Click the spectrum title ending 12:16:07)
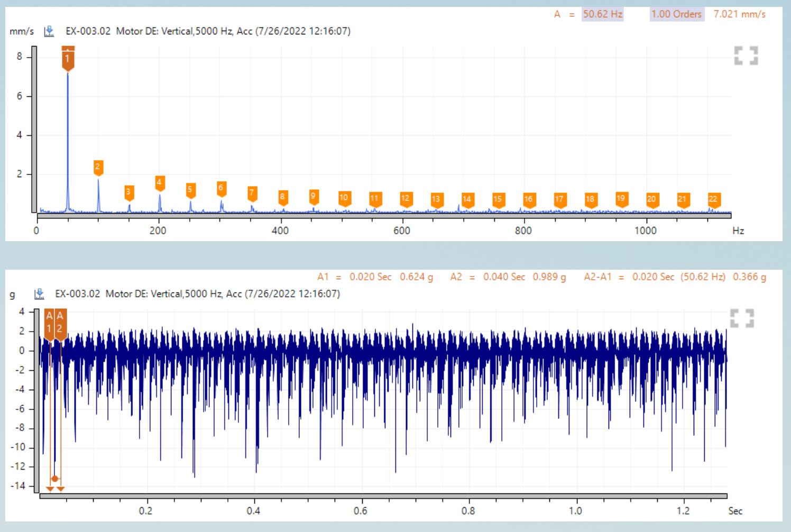This screenshot has width=791, height=532. tap(208, 31)
